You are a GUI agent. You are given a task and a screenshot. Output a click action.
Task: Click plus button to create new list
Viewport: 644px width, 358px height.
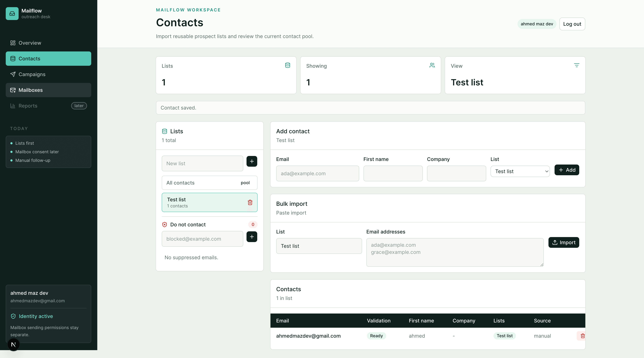click(x=252, y=161)
